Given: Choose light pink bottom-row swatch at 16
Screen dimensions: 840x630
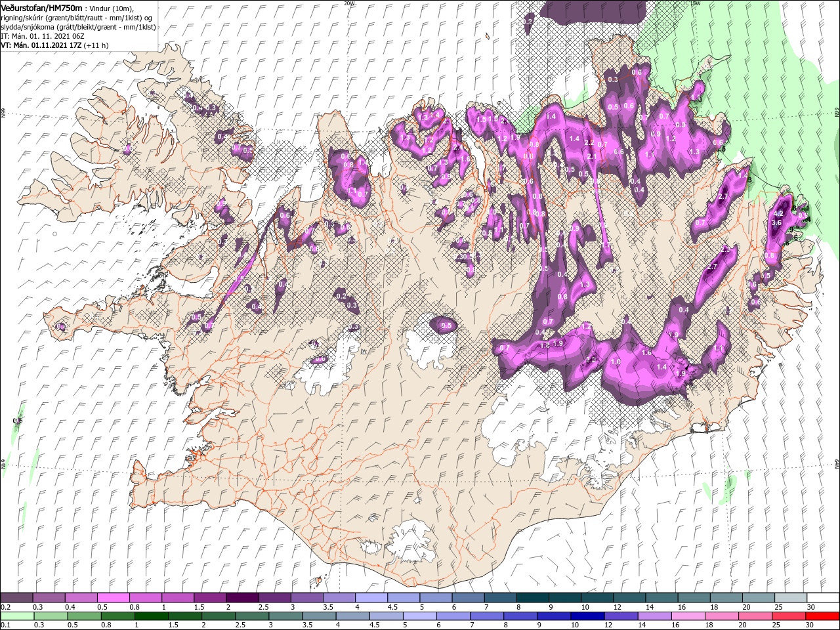Looking at the screenshot, I should coord(687,616).
